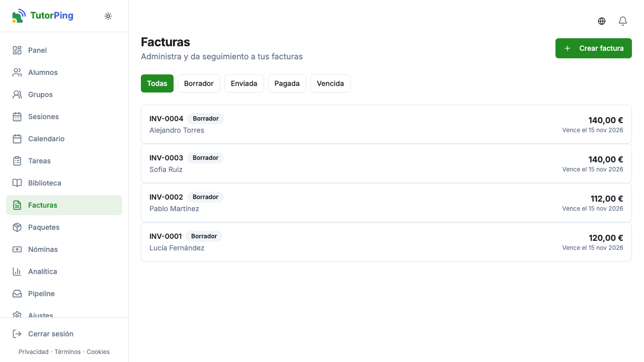Toggle the light/dark theme sun icon
Image resolution: width=644 pixels, height=362 pixels.
click(x=108, y=16)
